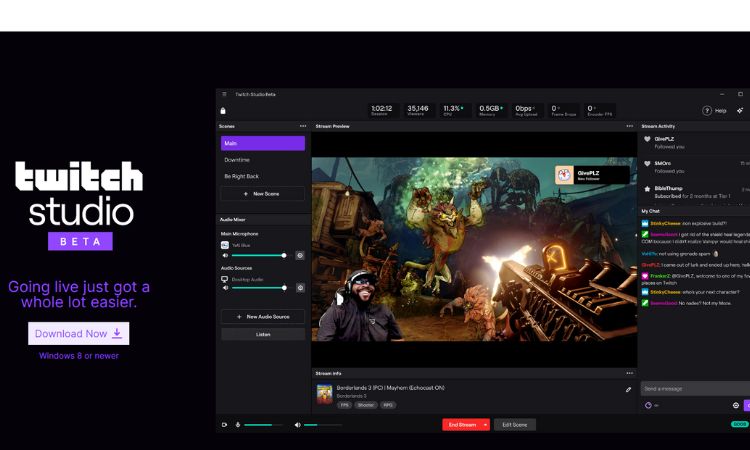Click the 0.5GB Memory stat
750x450 pixels.
click(491, 110)
